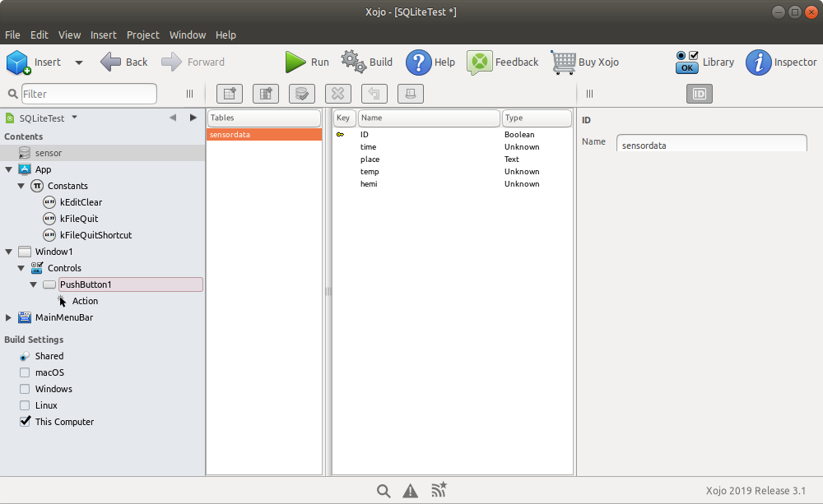Screen dimensions: 823x504
Task: Select the time column row
Action: pos(453,147)
